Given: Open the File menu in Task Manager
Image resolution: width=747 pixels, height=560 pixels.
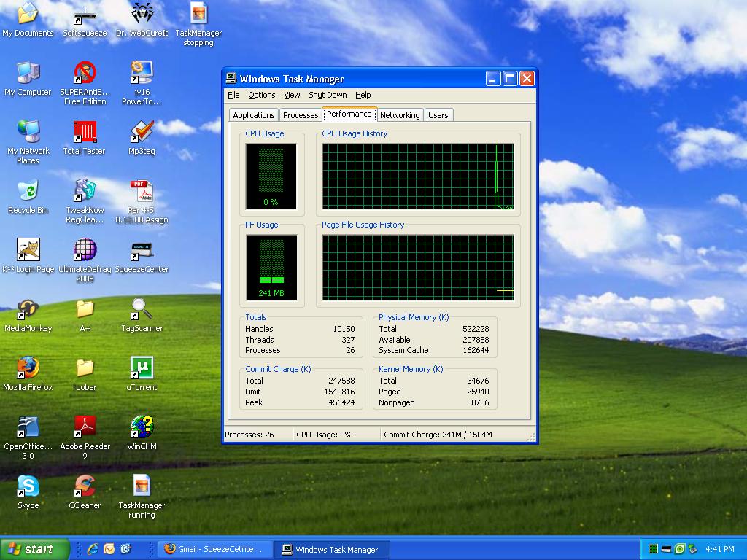Looking at the screenshot, I should coord(233,95).
